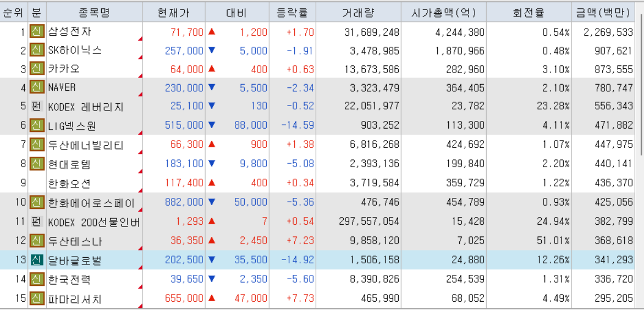Click the turnover rate 51.01%
Image resolution: width=644 pixels, height=310 pixels.
553,241
